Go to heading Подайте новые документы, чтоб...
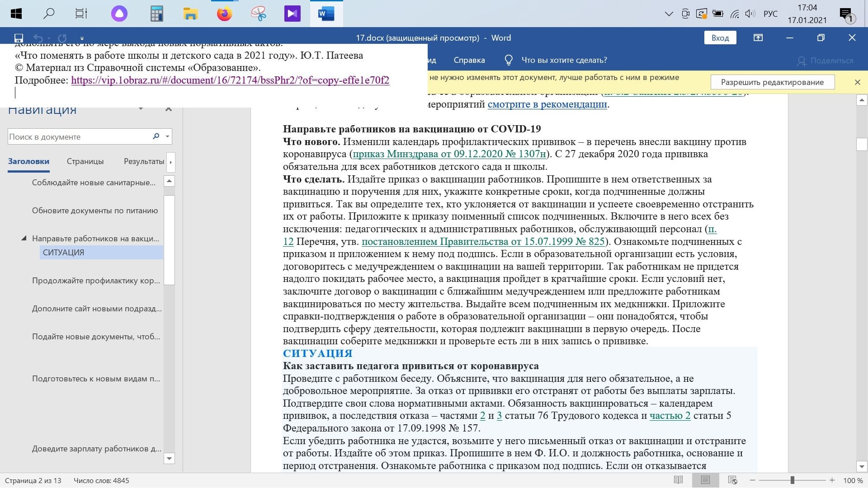 point(96,337)
